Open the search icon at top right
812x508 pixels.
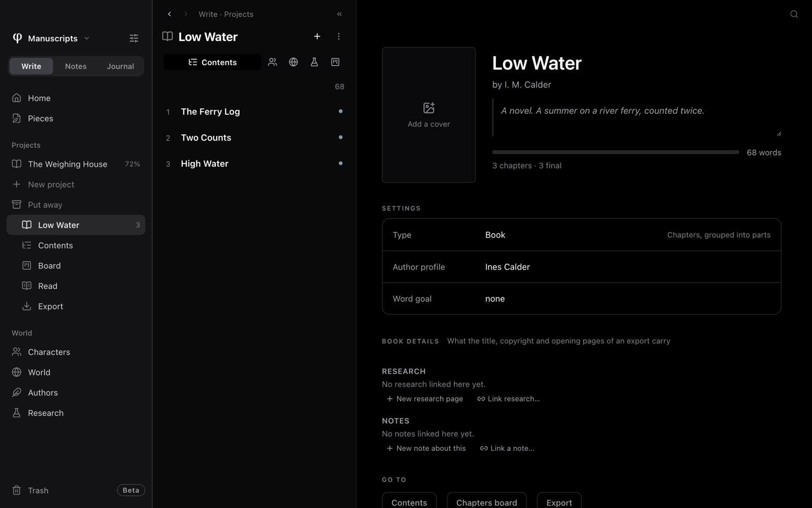pyautogui.click(x=794, y=14)
